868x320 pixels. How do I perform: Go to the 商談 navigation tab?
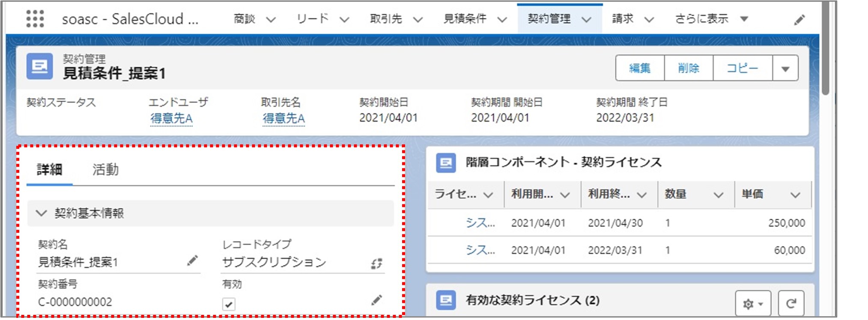tap(245, 19)
